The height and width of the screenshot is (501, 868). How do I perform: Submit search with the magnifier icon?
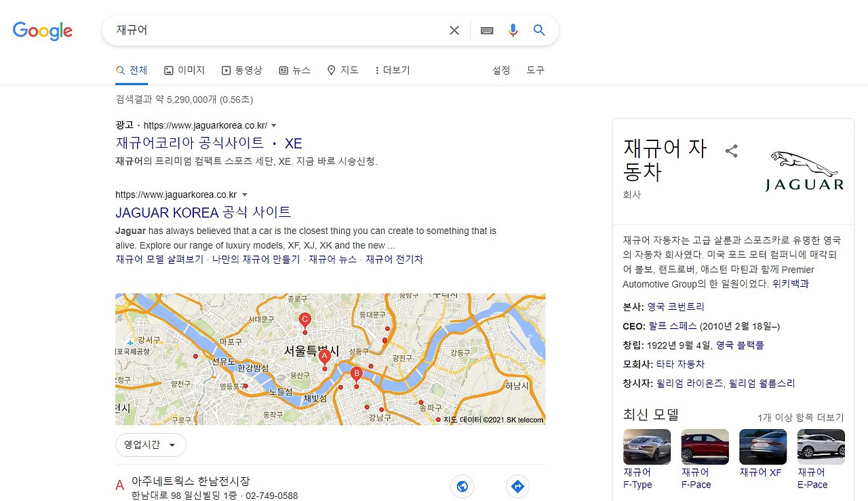point(539,31)
